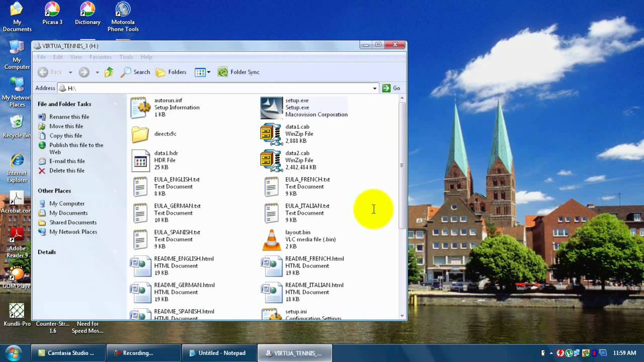
Task: Open the Edit menu
Action: [58, 57]
